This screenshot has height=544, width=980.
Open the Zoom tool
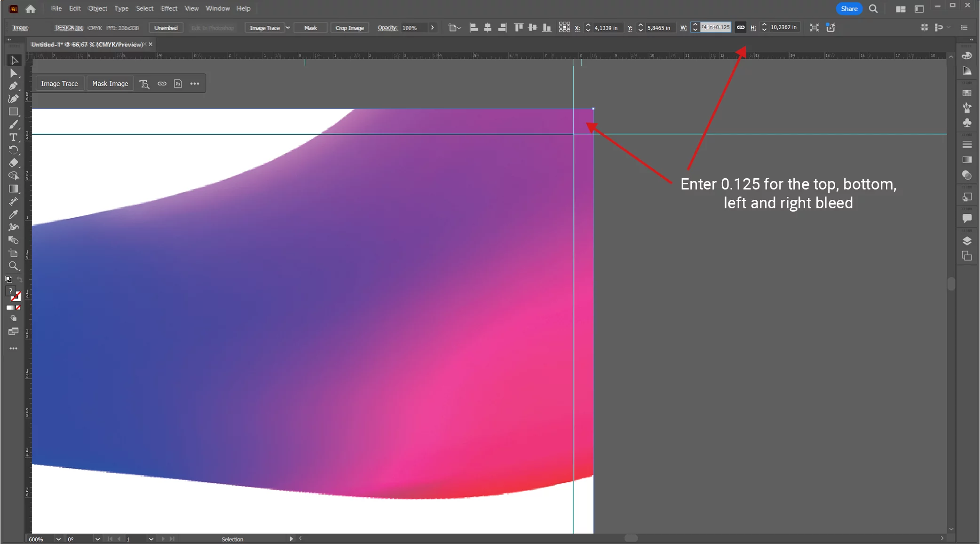[14, 267]
